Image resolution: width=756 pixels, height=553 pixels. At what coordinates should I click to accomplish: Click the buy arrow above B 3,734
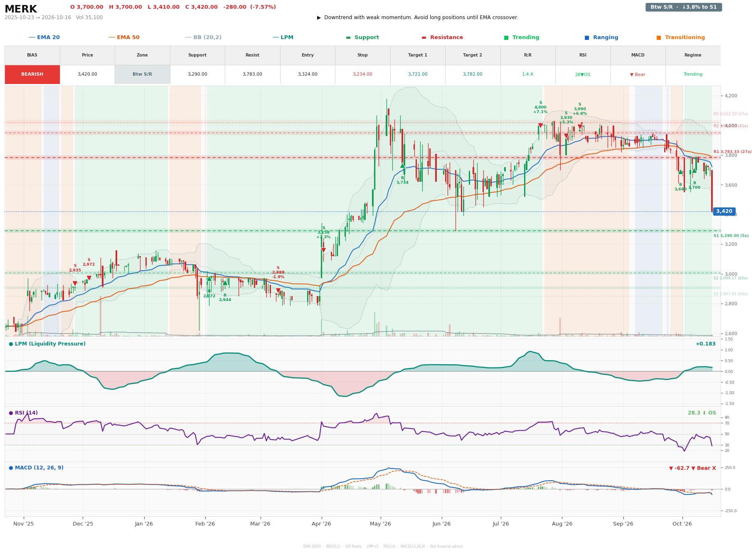(402, 165)
